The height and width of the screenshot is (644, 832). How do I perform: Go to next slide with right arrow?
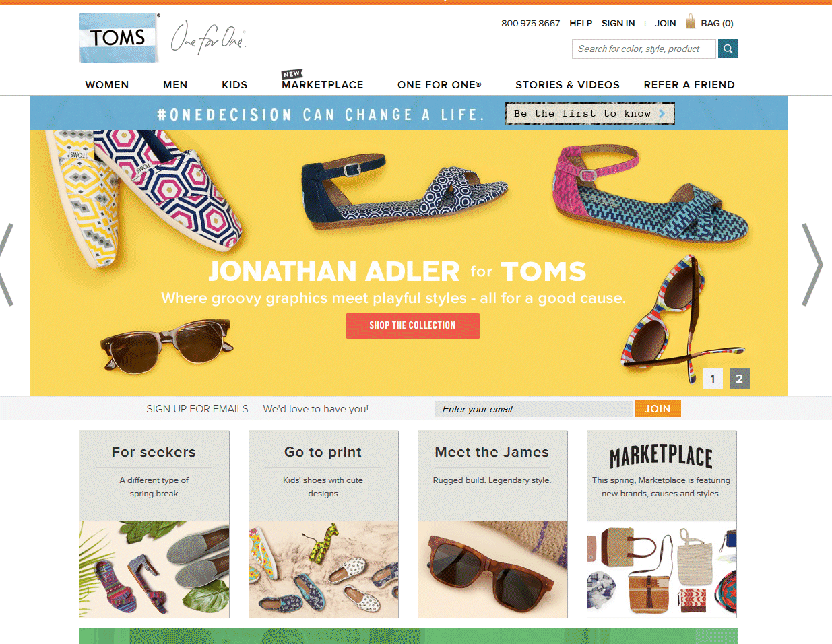[812, 265]
